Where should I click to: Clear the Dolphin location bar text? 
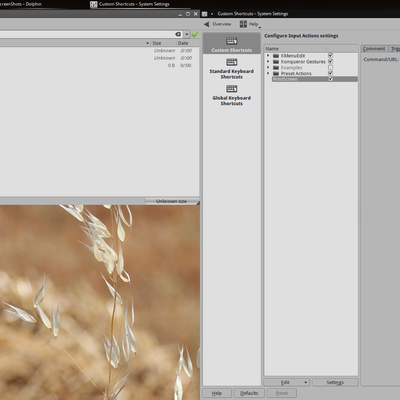point(178,34)
